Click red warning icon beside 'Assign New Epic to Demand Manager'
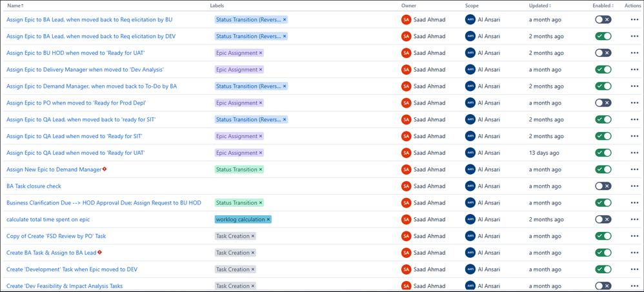This screenshot has height=292, width=644. (105, 169)
